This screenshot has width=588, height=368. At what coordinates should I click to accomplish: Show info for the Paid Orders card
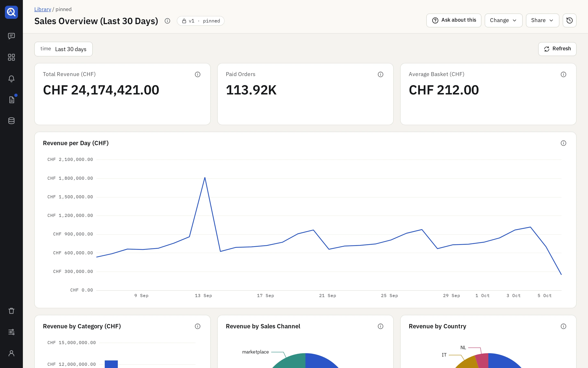point(381,74)
